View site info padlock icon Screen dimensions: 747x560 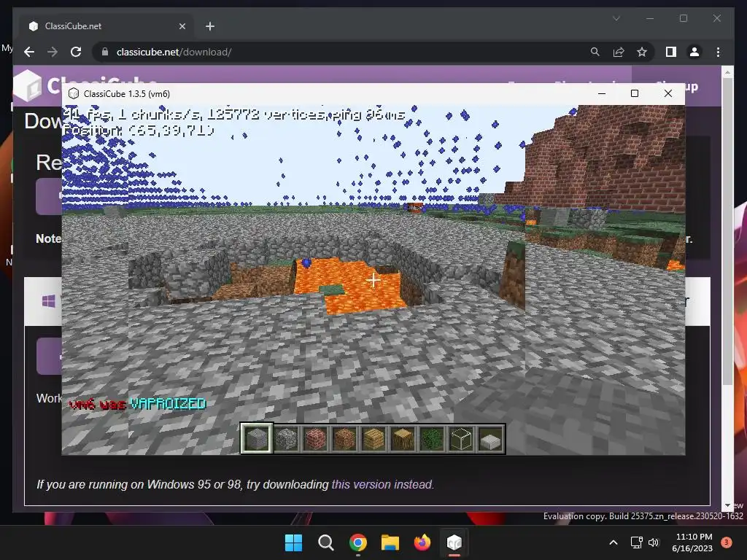coord(105,52)
